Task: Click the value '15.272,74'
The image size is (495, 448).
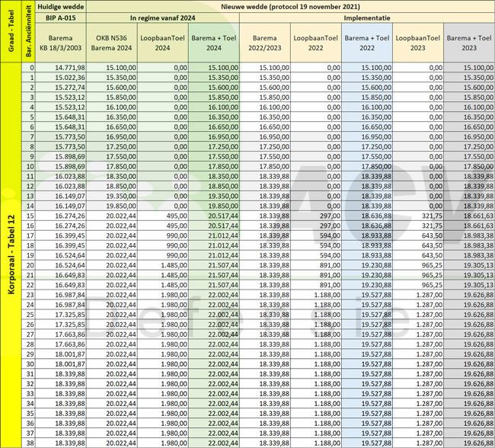Action: pos(70,87)
